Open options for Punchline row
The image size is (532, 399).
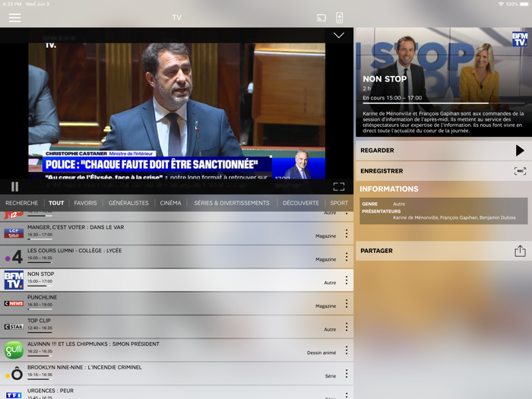pos(347,303)
